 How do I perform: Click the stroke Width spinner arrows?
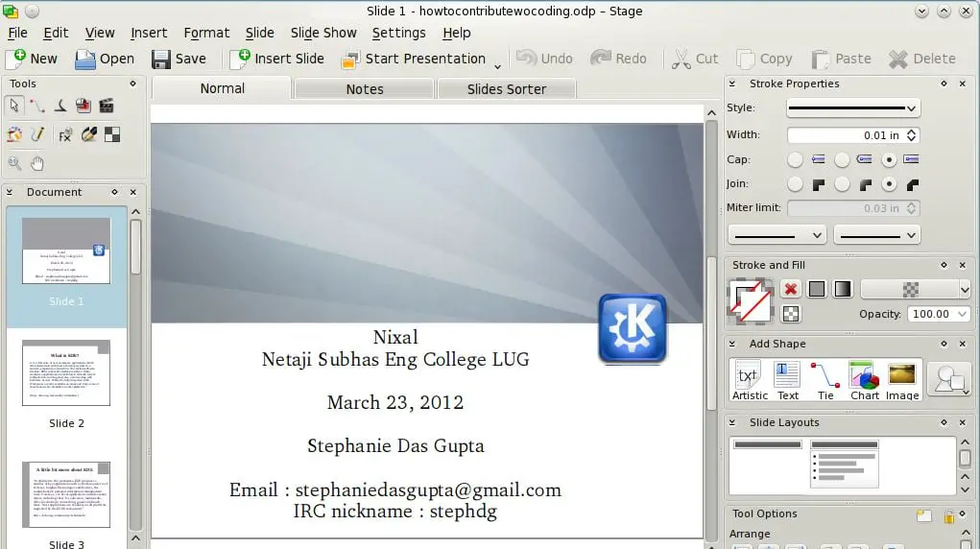click(911, 135)
